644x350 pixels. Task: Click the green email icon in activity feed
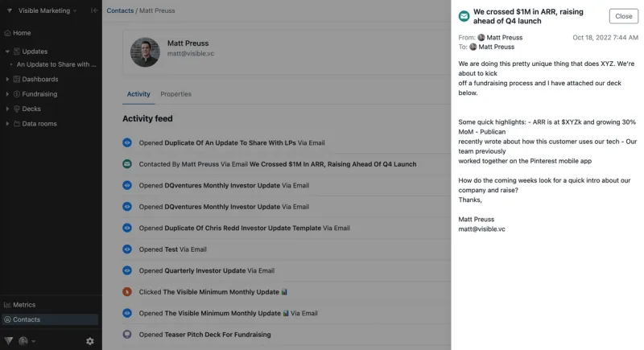pyautogui.click(x=127, y=164)
